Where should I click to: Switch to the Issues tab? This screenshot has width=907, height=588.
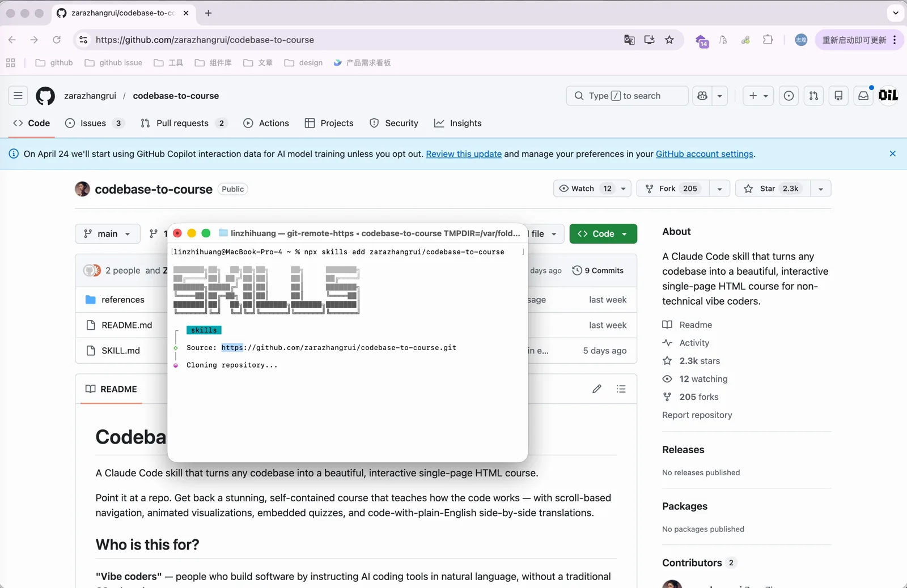95,123
